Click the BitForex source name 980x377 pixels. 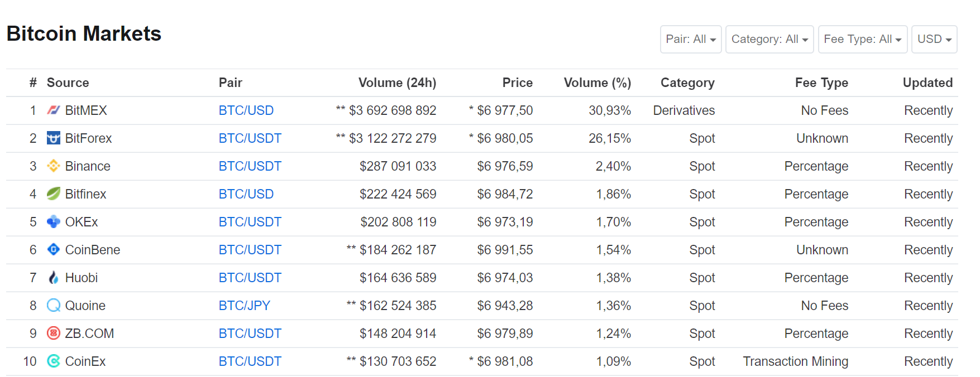[88, 138]
